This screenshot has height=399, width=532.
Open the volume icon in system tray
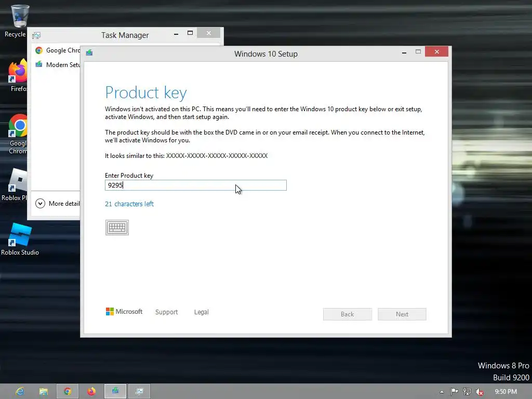(480, 392)
